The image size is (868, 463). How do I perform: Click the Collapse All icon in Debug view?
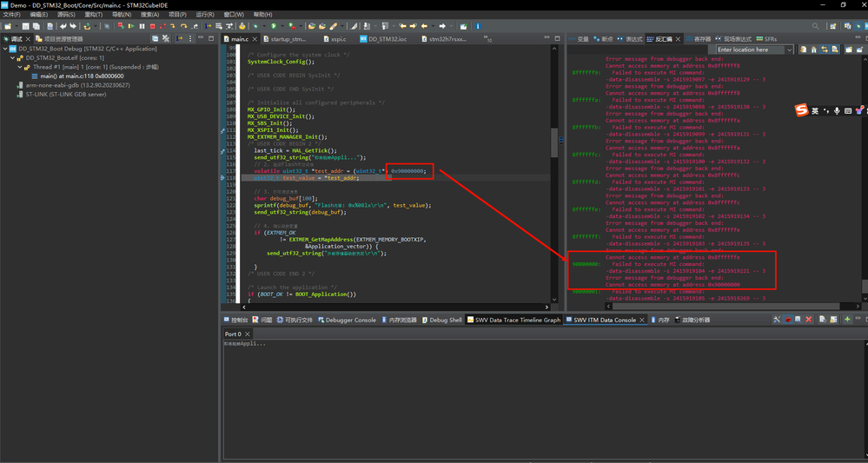tap(155, 39)
